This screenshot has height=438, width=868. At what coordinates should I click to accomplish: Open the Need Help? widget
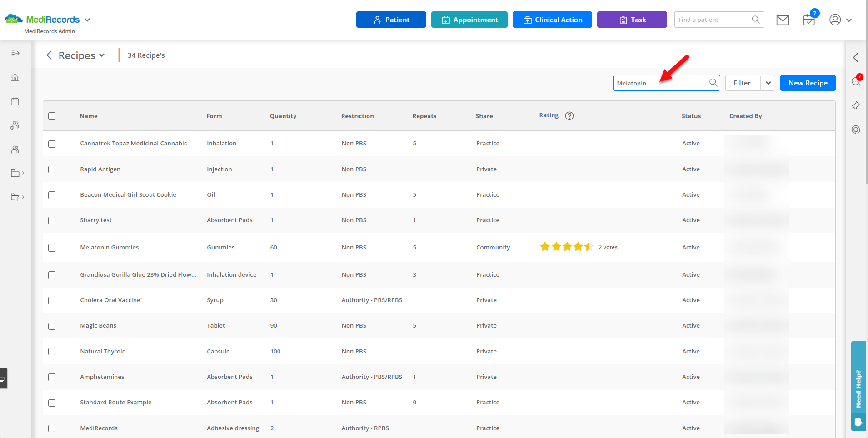click(858, 386)
